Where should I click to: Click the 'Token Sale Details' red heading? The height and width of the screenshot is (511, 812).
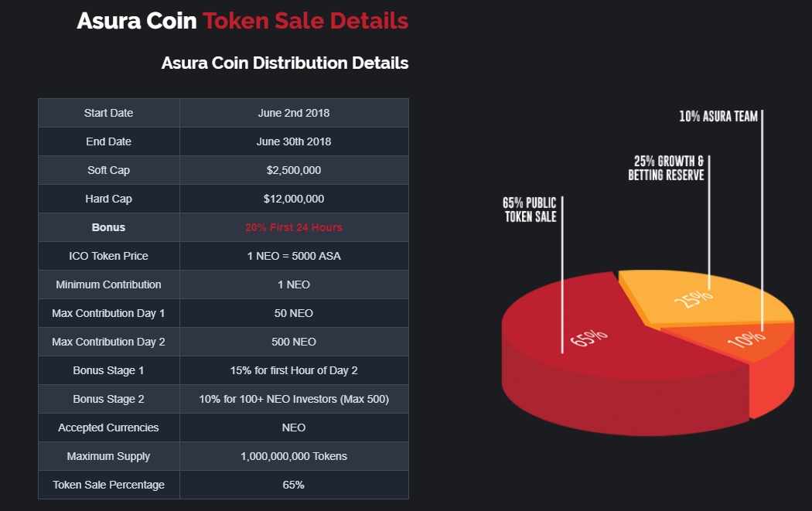coord(305,21)
